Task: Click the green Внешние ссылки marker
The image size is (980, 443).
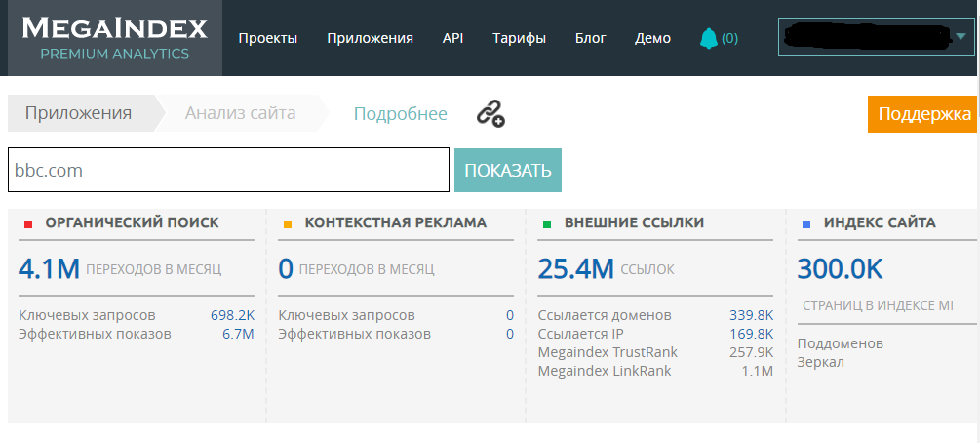Action: pos(547,224)
